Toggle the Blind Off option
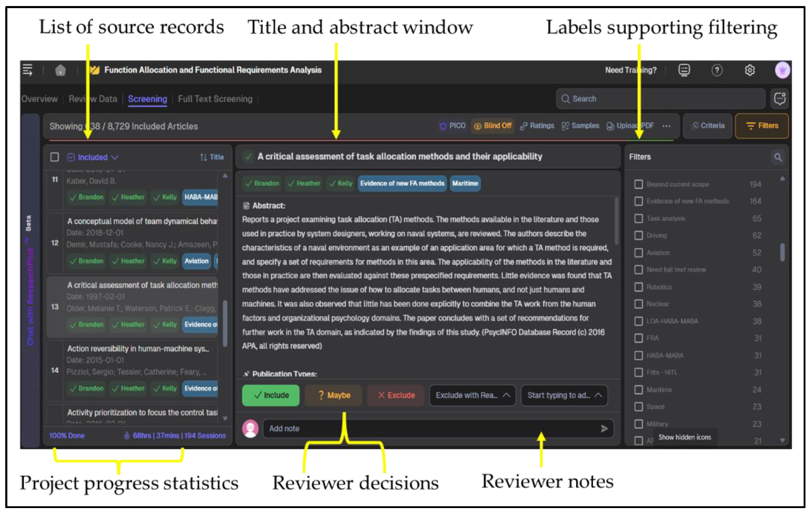Screen dimensions: 812x512 [x=493, y=126]
